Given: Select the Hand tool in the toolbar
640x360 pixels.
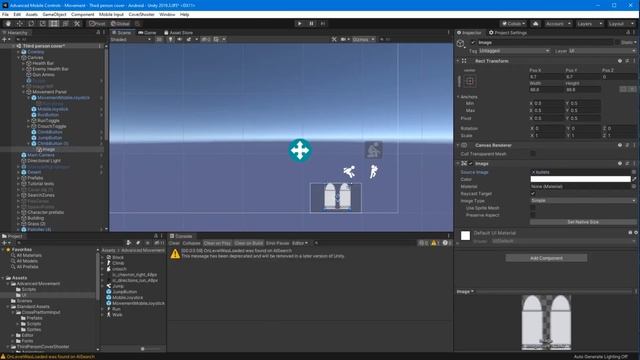Looking at the screenshot, I should tap(8, 24).
